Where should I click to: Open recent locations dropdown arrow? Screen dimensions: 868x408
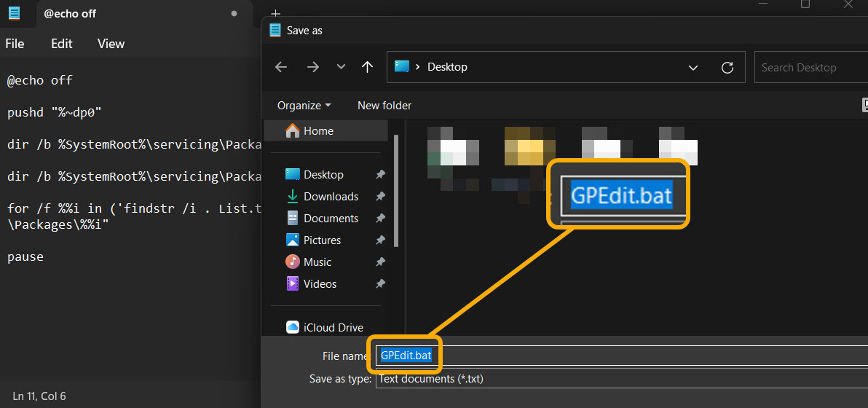coord(341,67)
